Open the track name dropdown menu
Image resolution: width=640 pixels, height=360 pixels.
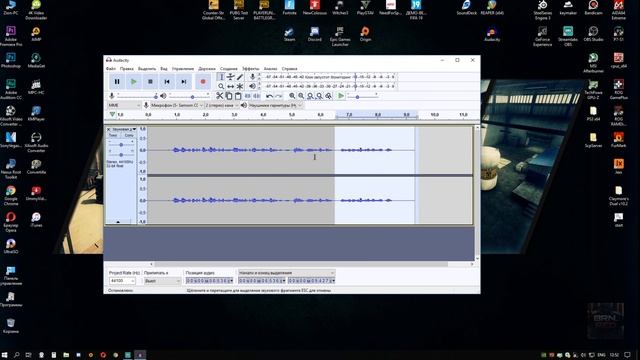[124, 129]
